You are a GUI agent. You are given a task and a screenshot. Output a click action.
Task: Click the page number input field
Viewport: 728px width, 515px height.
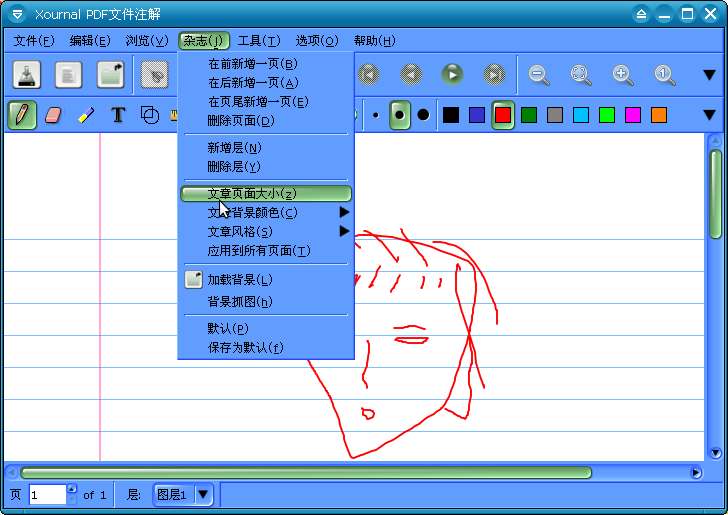click(x=48, y=495)
